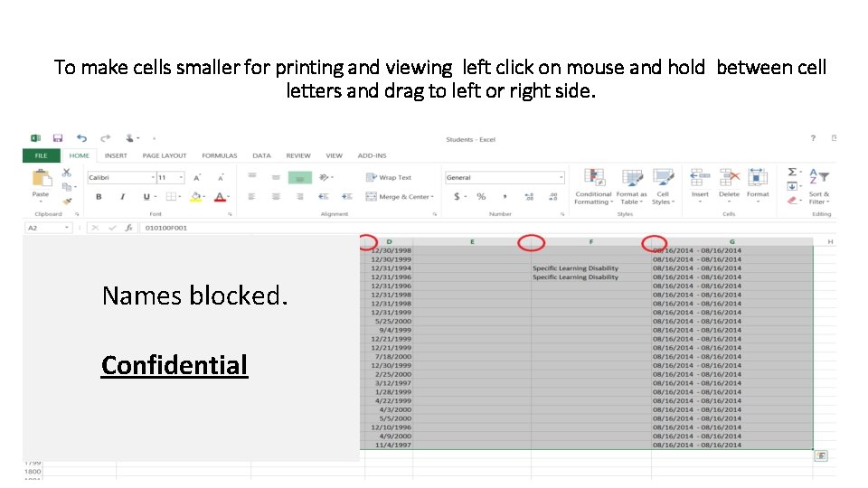This screenshot has height=488, width=868.
Task: Switch to the ADD-INS tab
Action: [x=372, y=155]
